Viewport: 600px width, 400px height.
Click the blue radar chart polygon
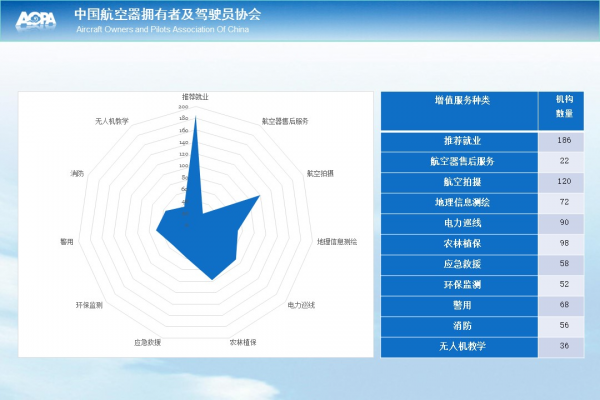coord(207,235)
